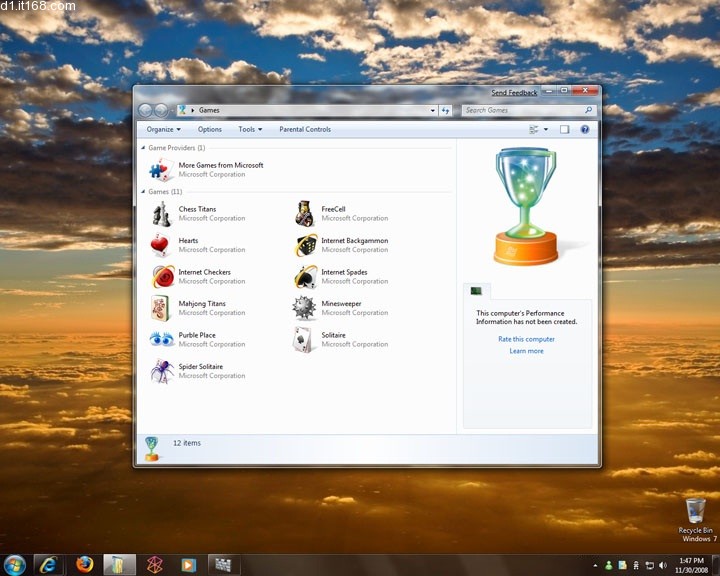The height and width of the screenshot is (576, 720).
Task: Click the Mahjong Titans label
Action: pos(202,304)
